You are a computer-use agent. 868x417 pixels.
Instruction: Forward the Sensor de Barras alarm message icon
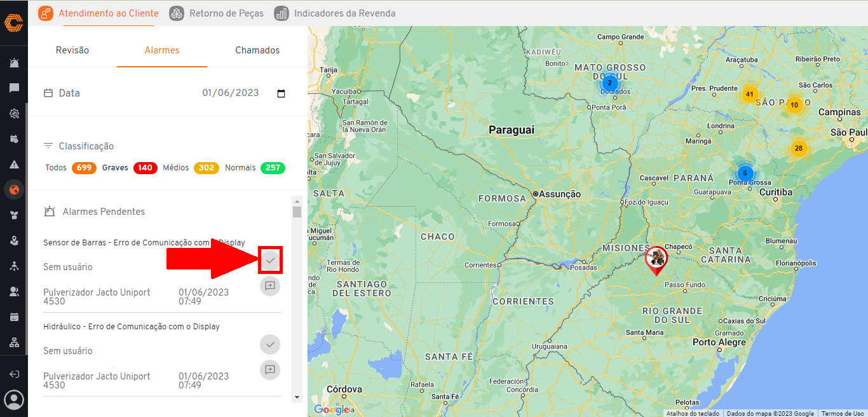point(270,286)
